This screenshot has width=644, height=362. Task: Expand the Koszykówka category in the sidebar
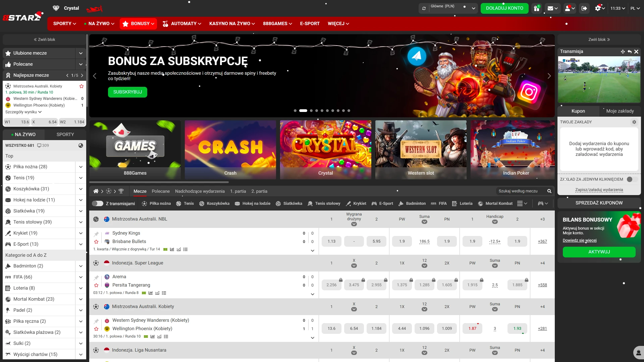click(x=80, y=189)
